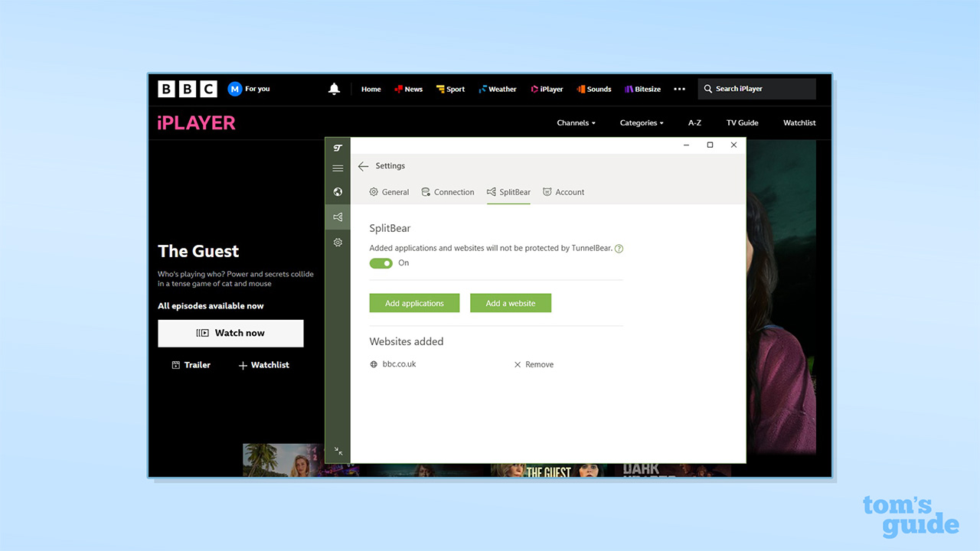Image resolution: width=980 pixels, height=551 pixels.
Task: Switch to the Account settings tab
Action: 563,192
